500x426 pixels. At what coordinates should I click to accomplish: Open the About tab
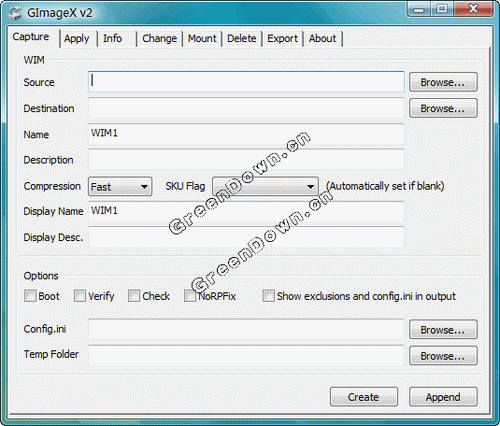(x=322, y=39)
